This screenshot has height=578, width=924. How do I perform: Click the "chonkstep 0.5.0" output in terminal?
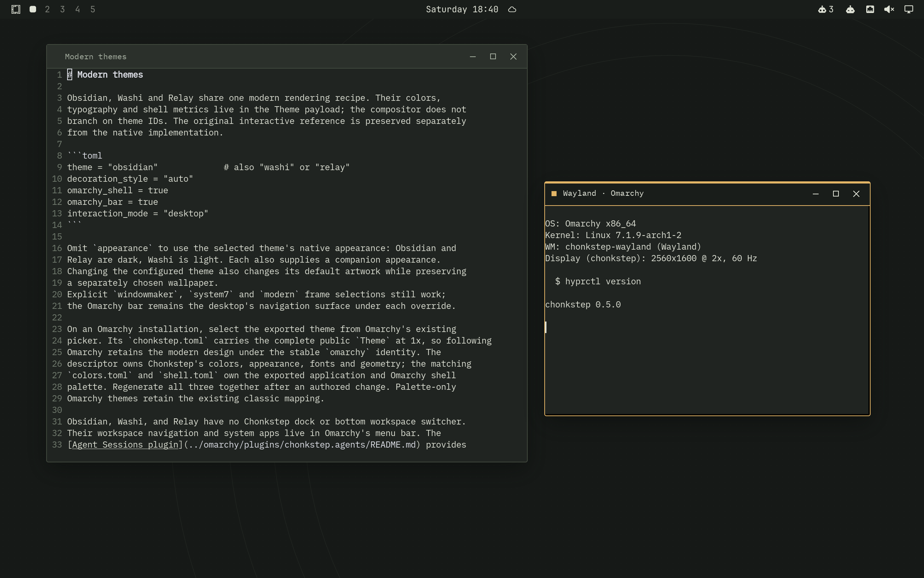pyautogui.click(x=583, y=305)
